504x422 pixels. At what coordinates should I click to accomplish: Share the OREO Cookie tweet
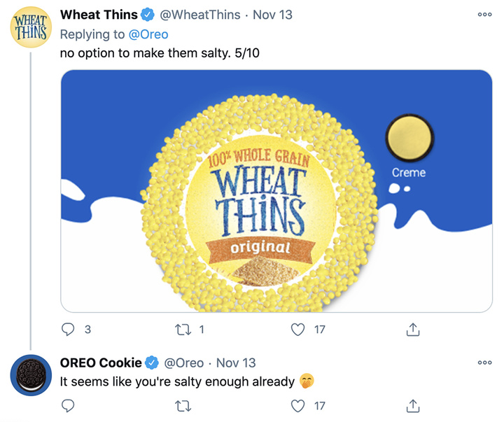tap(413, 405)
